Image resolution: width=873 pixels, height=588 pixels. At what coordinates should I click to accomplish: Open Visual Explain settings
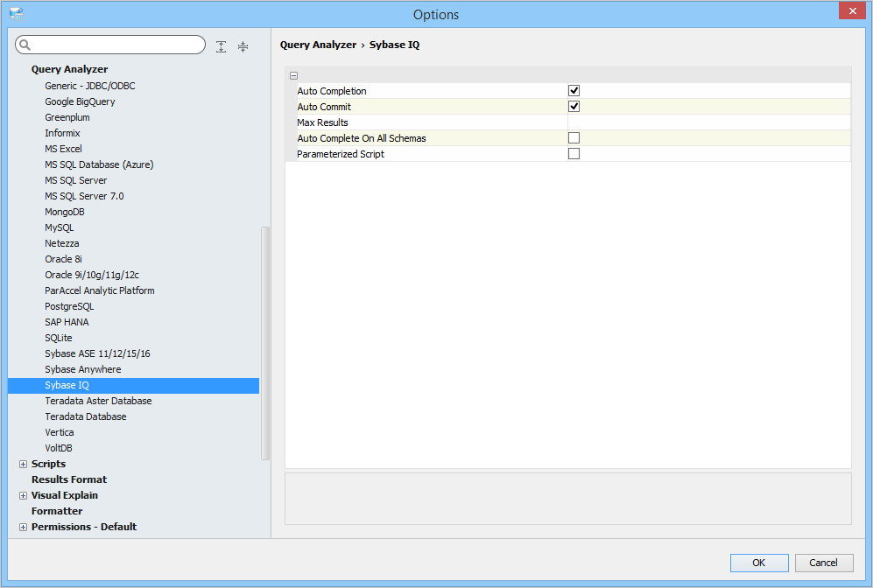65,495
